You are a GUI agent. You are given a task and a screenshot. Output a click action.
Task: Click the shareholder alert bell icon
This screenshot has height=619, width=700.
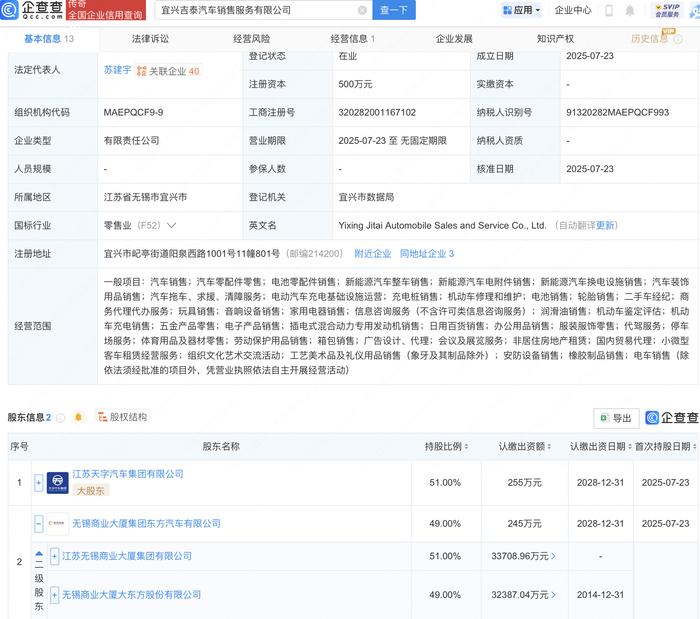tap(78, 417)
